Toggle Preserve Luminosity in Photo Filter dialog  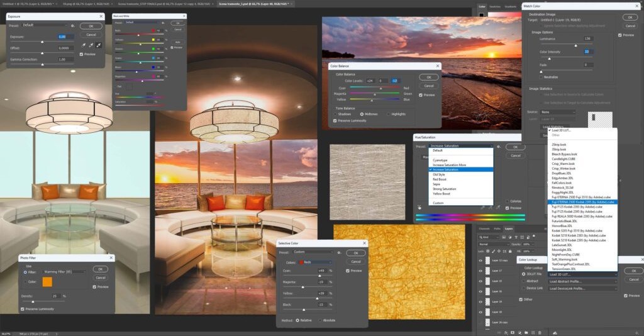click(22, 309)
